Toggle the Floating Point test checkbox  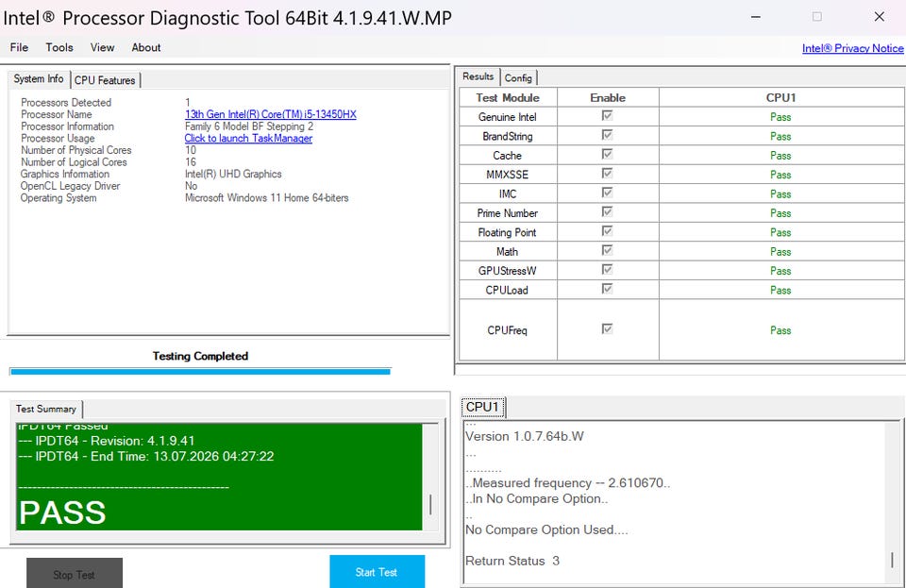coord(607,231)
